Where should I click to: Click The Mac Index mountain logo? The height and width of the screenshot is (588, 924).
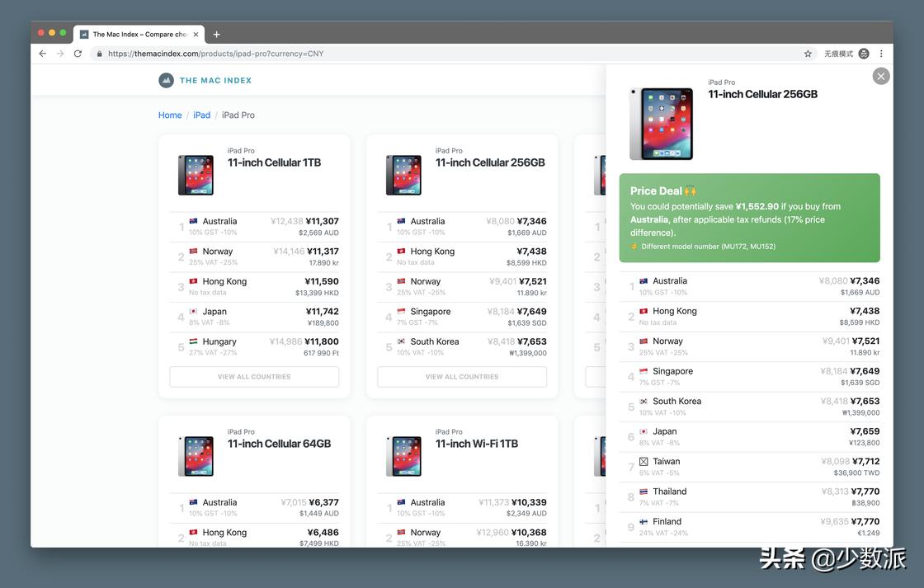pyautogui.click(x=166, y=80)
